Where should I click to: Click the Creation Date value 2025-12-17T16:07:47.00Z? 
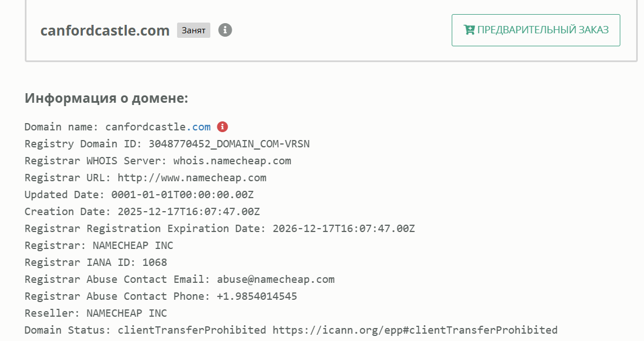(189, 212)
